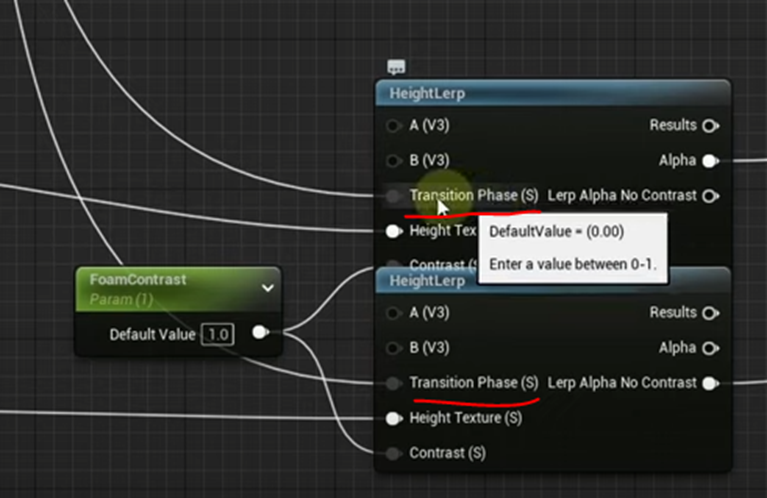This screenshot has height=498, width=767.
Task: Click Height Texture (S) pin on bottom HeightLerp
Action: coord(394,418)
